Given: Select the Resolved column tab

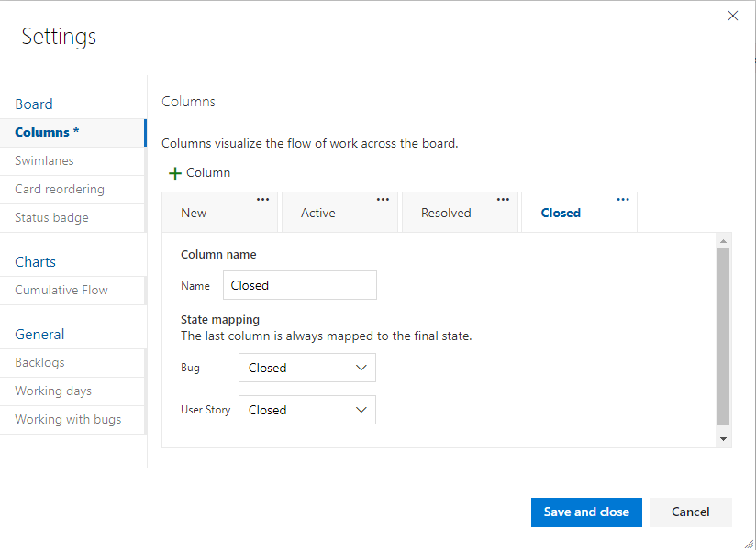Looking at the screenshot, I should pyautogui.click(x=460, y=213).
